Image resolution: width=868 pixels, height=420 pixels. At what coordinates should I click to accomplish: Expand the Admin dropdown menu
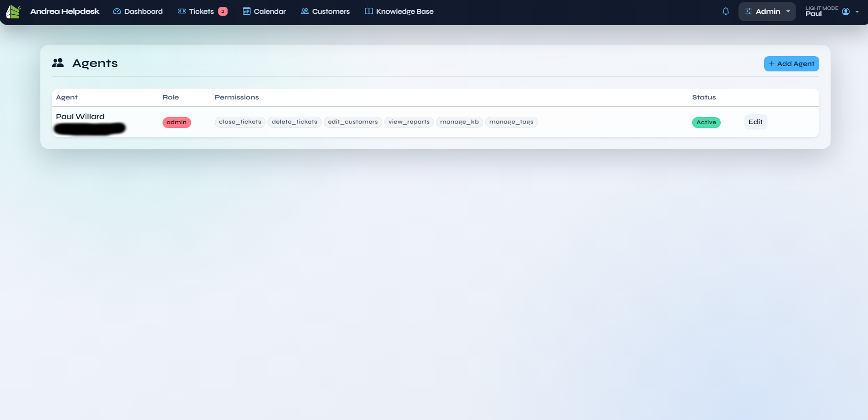point(767,11)
